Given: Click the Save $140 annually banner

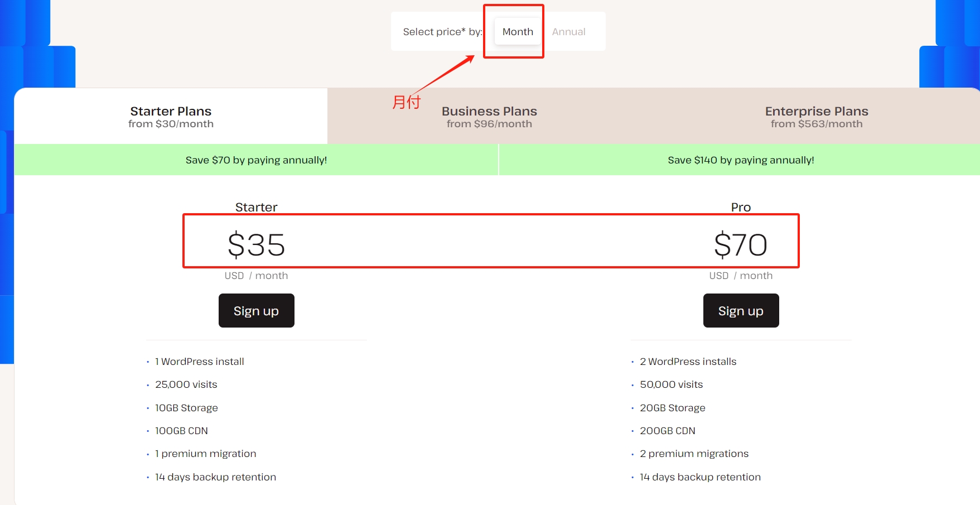Looking at the screenshot, I should pyautogui.click(x=741, y=160).
